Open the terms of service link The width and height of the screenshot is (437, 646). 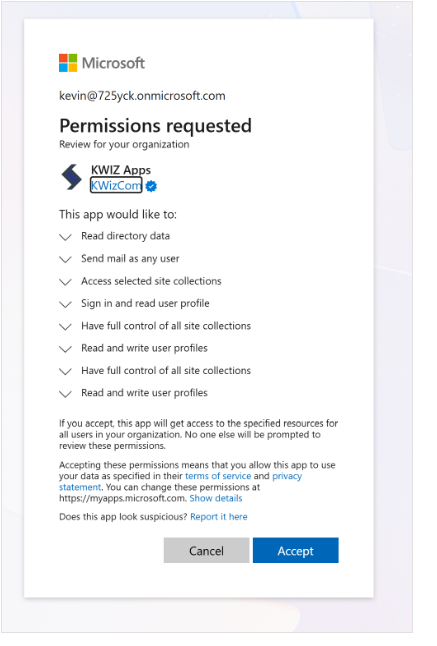(x=218, y=476)
